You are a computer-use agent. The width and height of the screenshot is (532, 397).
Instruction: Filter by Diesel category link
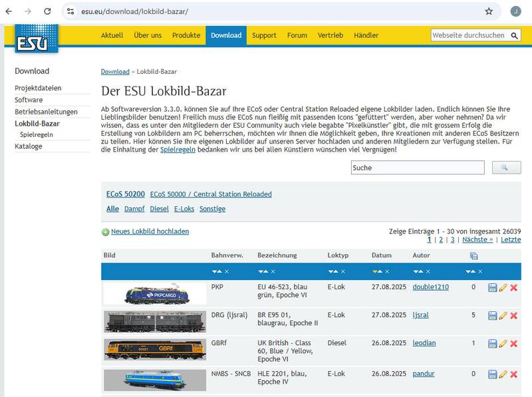click(160, 209)
